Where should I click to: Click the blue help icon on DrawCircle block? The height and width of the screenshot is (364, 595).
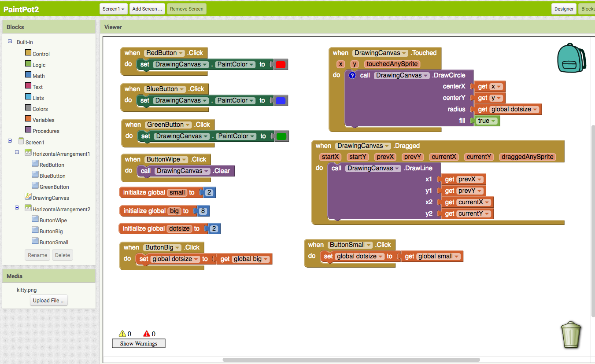352,75
